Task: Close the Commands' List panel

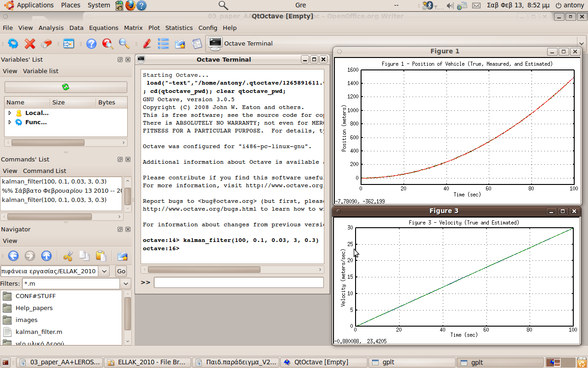Action: pos(128,160)
